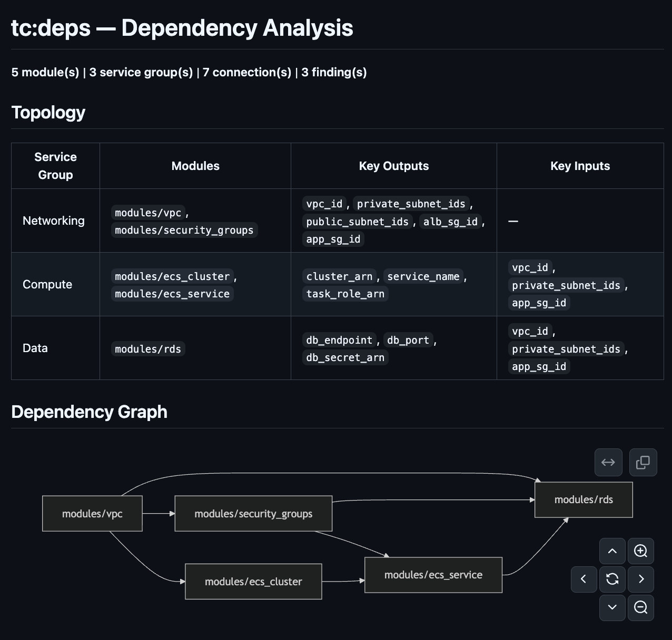Zoom out of the dependency graph
The width and height of the screenshot is (672, 640).
click(x=641, y=608)
